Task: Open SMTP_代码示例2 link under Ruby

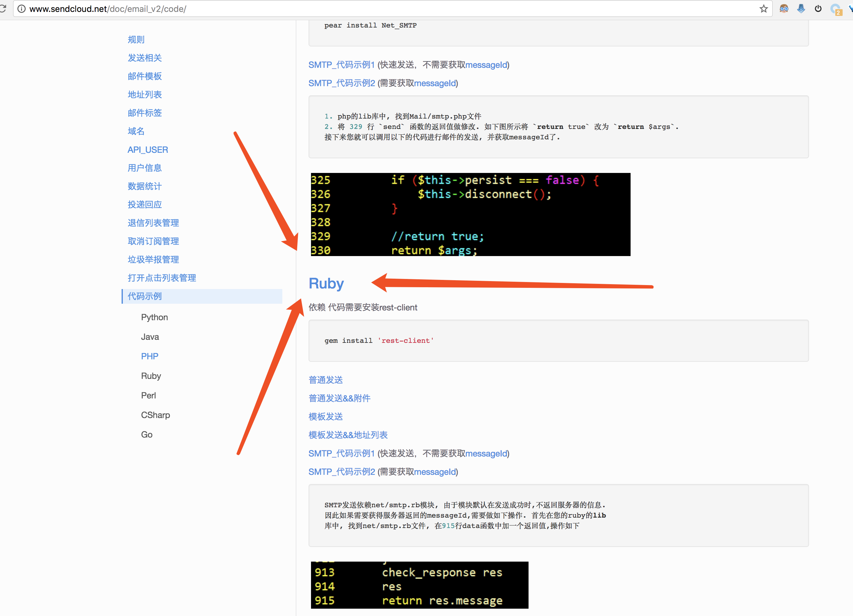Action: click(342, 472)
